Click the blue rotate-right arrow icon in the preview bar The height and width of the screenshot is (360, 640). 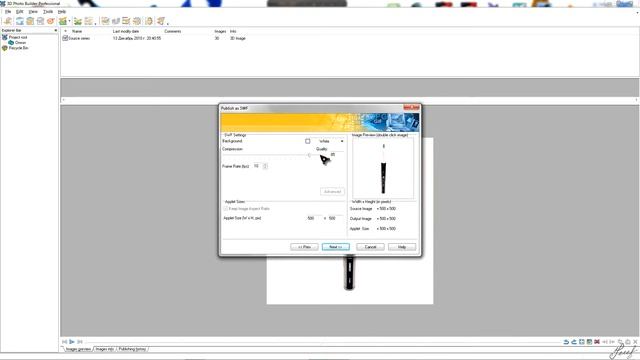[574, 342]
